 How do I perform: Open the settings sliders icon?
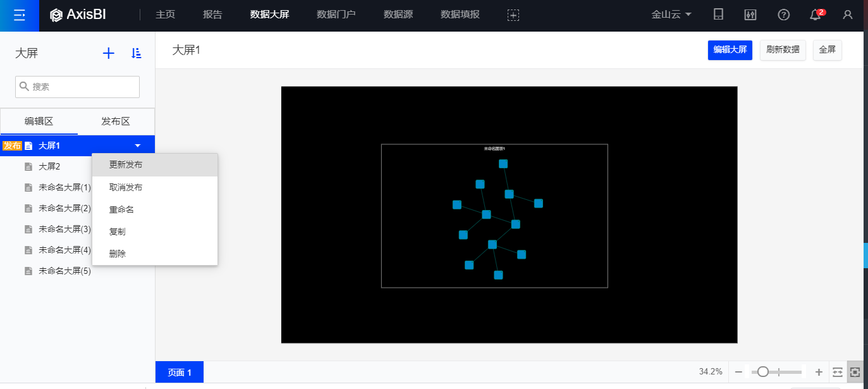click(x=750, y=15)
